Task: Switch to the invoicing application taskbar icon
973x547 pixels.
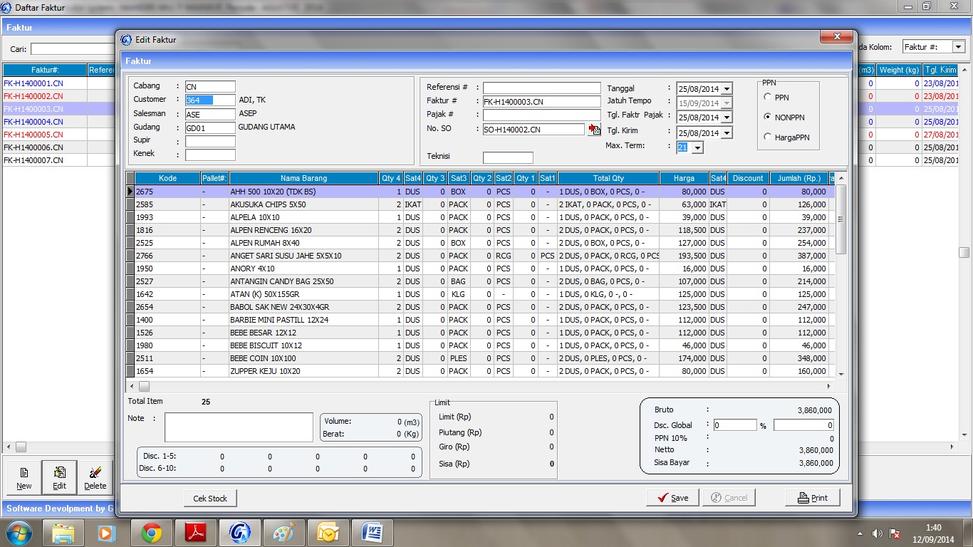Action: click(240, 533)
